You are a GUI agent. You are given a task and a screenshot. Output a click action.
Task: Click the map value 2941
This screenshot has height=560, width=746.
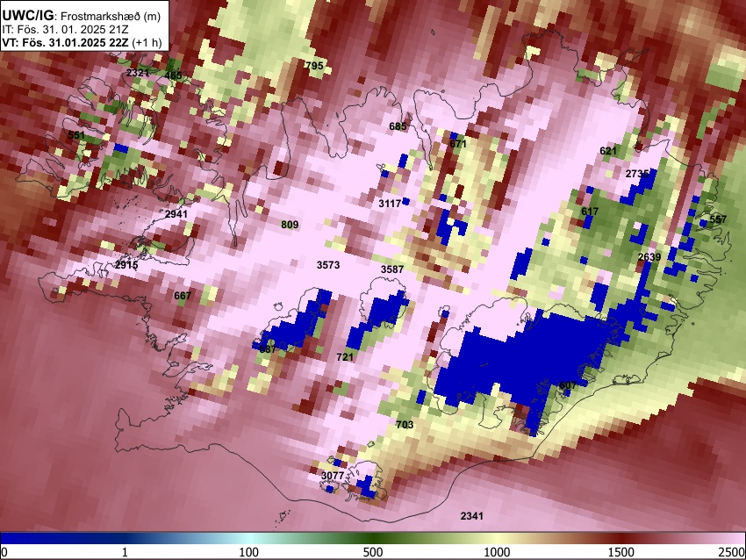point(176,214)
